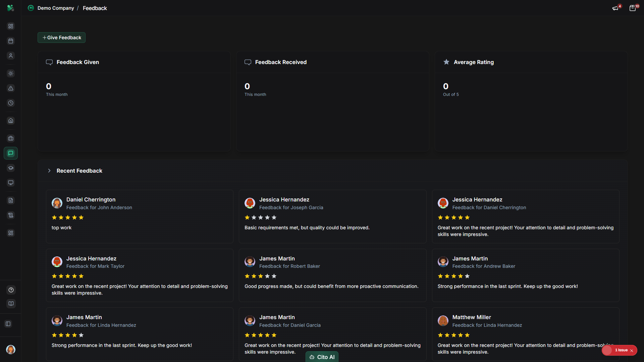Open the People profile icon in sidebar
This screenshot has width=644, height=362.
[11, 56]
